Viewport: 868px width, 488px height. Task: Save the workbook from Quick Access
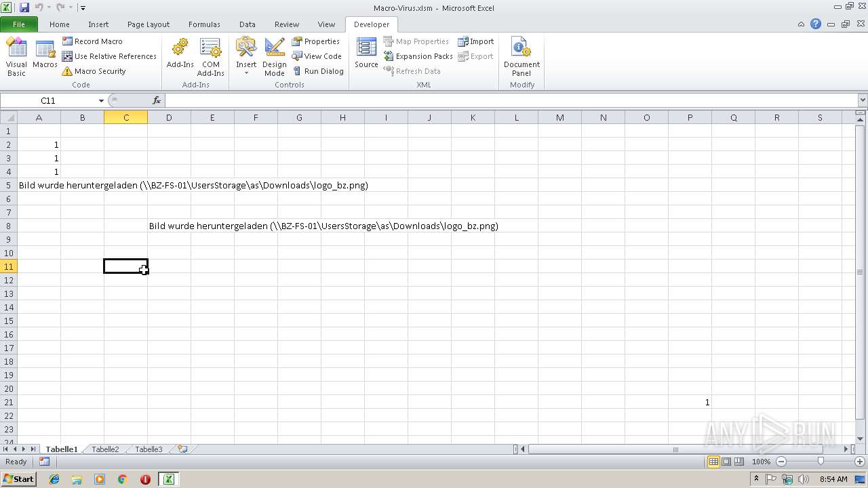pos(24,7)
